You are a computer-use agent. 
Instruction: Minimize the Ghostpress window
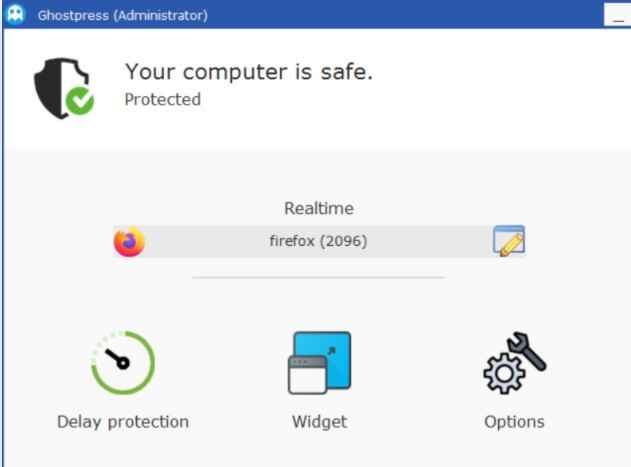(x=618, y=15)
